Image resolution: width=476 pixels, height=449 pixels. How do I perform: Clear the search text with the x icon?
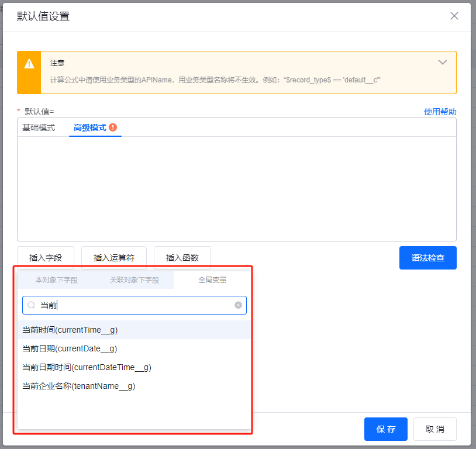coord(239,305)
